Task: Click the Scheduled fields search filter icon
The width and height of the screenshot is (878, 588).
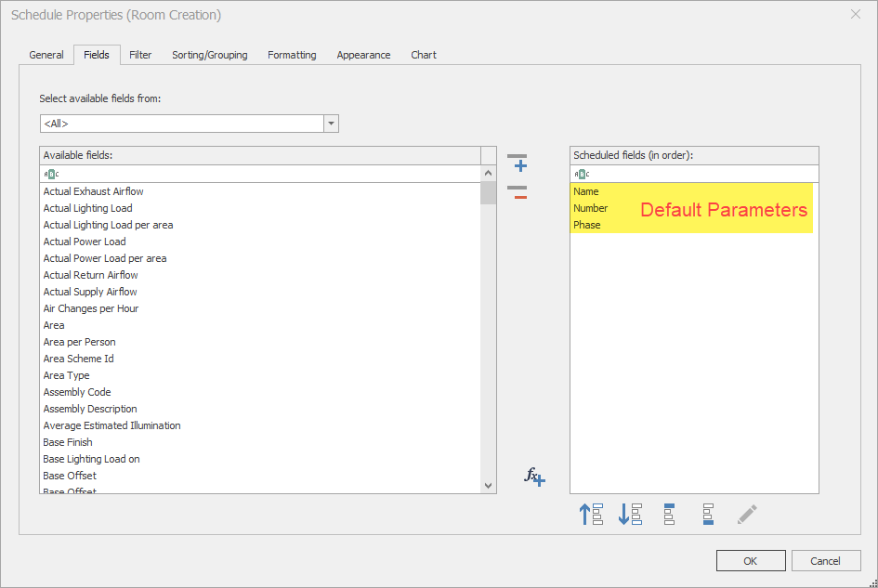Action: coord(582,174)
